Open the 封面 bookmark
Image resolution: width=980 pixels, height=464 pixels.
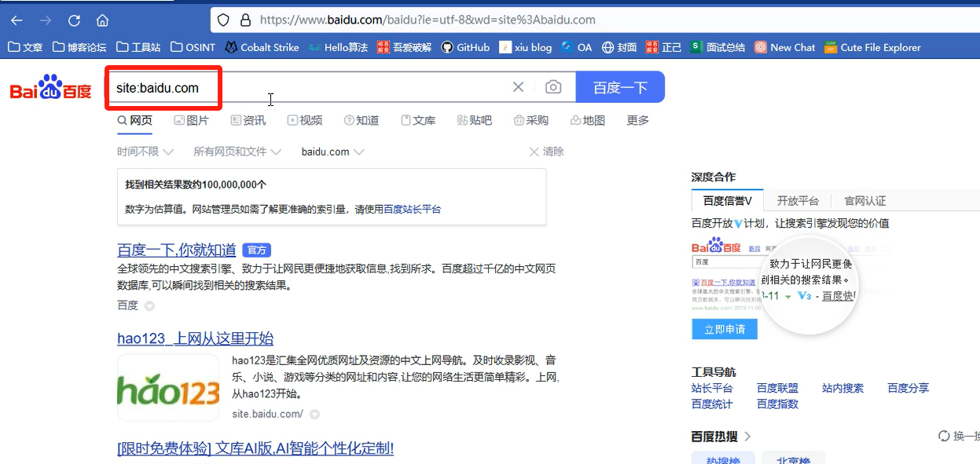[619, 47]
